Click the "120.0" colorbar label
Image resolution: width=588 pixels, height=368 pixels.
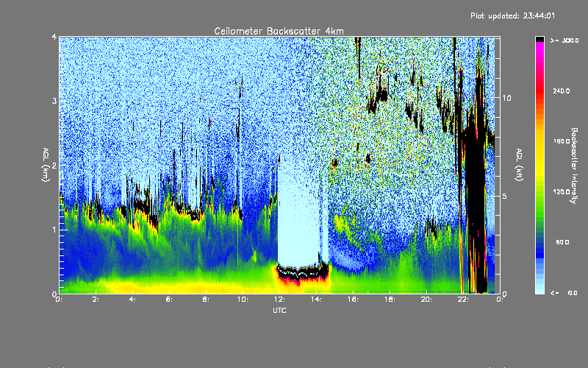point(562,192)
